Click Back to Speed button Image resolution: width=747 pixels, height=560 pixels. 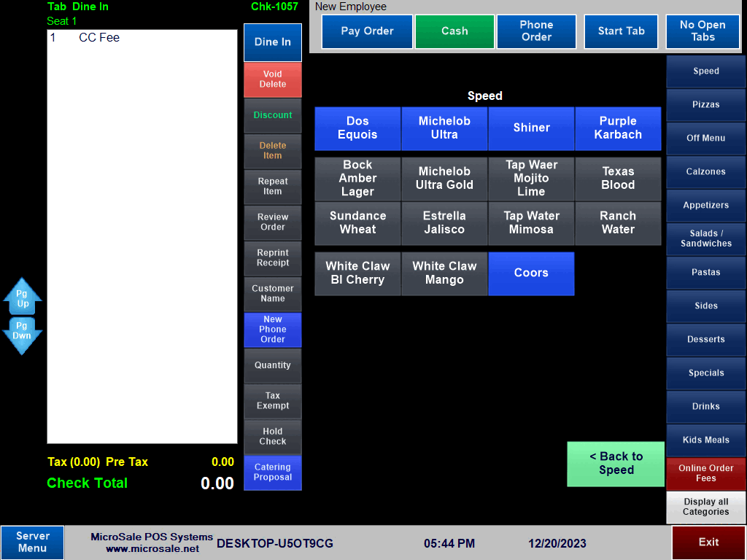point(616,464)
